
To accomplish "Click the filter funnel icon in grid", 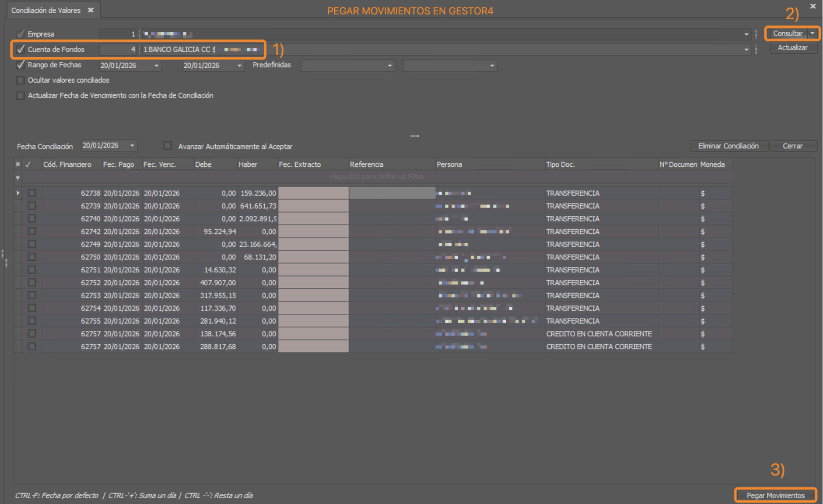I will coord(18,178).
